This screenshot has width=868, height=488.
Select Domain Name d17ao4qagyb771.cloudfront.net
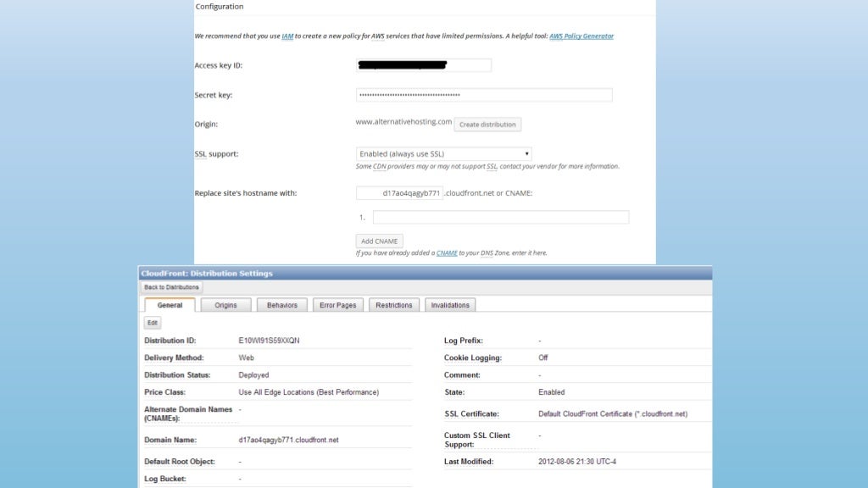288,440
